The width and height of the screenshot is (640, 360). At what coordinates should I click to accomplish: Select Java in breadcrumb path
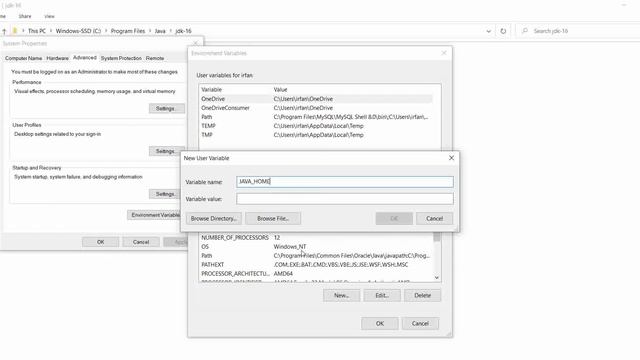click(160, 31)
